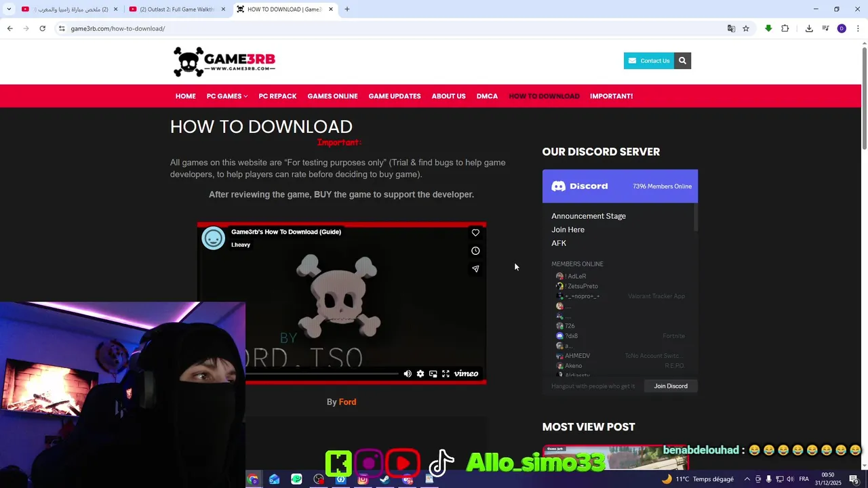Image resolution: width=868 pixels, height=488 pixels.
Task: Open the Vimeo player settings gear
Action: (420, 373)
